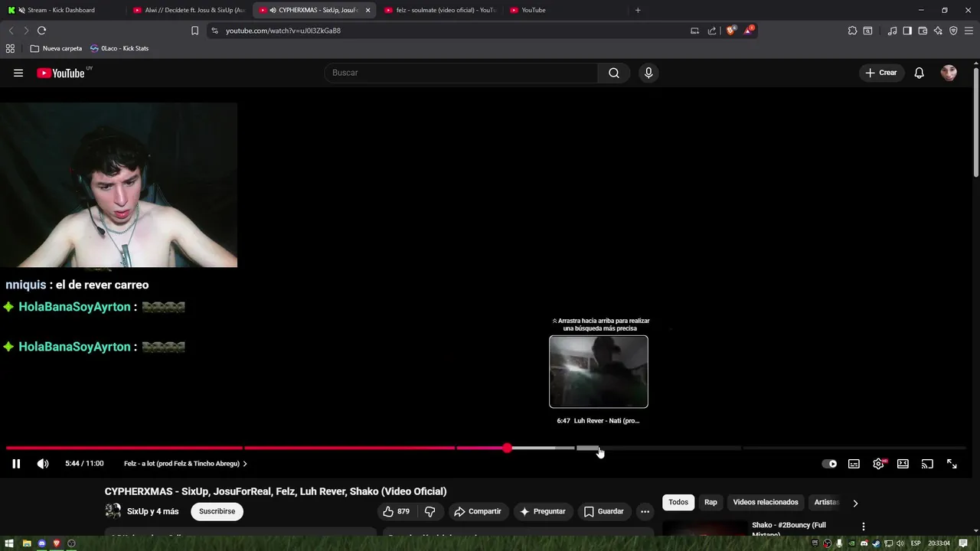Viewport: 980px width, 551px height.
Task: Open the media control music note icon
Action: (892, 31)
